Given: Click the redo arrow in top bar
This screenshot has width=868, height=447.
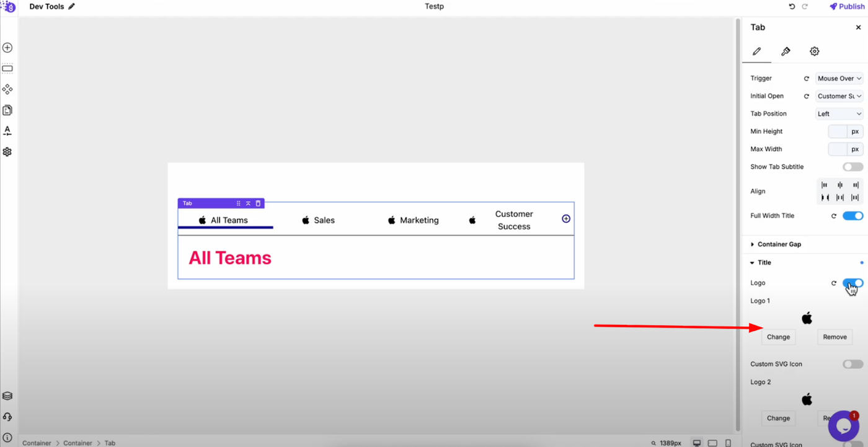Looking at the screenshot, I should (x=805, y=7).
